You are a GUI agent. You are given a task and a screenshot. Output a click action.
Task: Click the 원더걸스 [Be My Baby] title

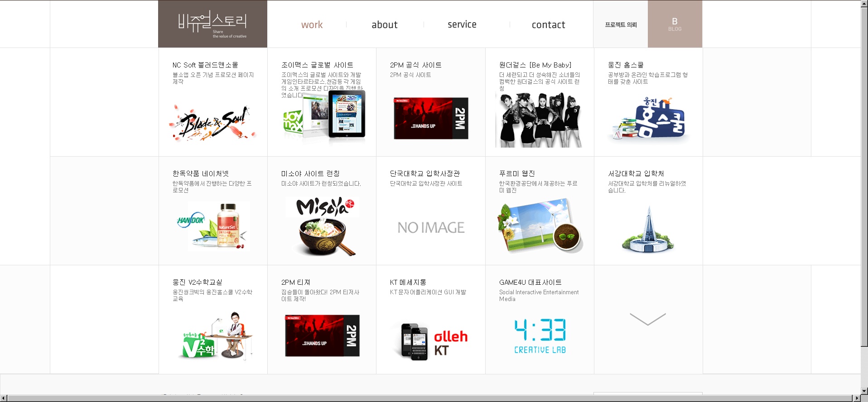[535, 65]
